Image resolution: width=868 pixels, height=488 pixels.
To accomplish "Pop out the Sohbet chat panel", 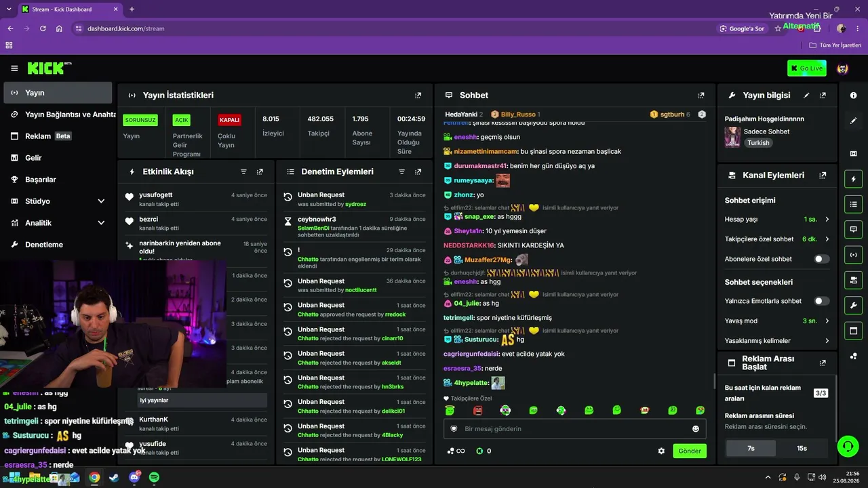I will 701,96.
